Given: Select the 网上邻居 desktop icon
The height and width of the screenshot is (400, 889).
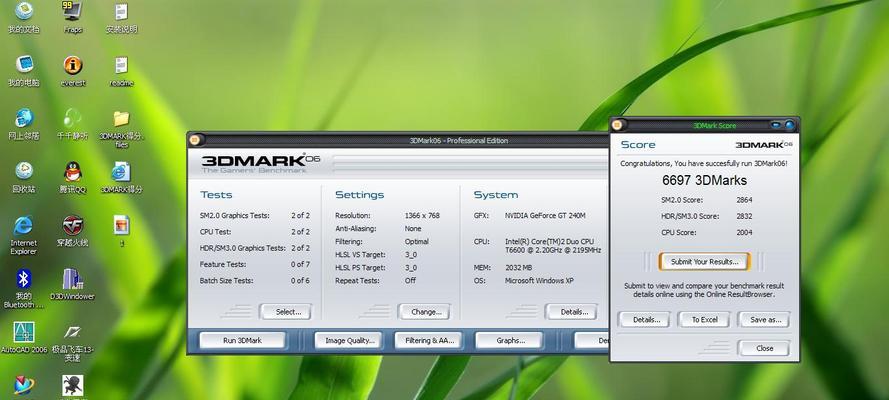Looking at the screenshot, I should [24, 124].
